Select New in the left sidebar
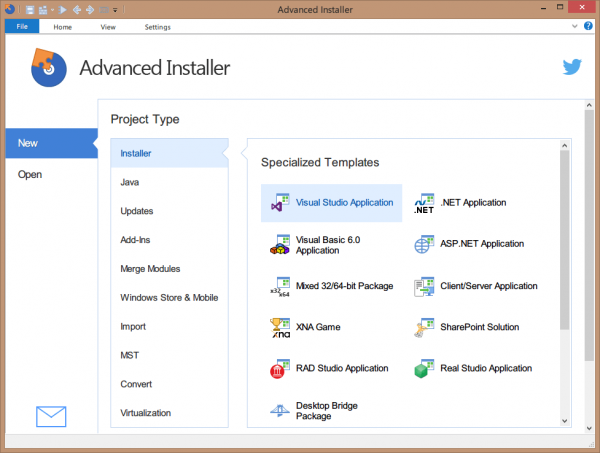 tap(52, 143)
